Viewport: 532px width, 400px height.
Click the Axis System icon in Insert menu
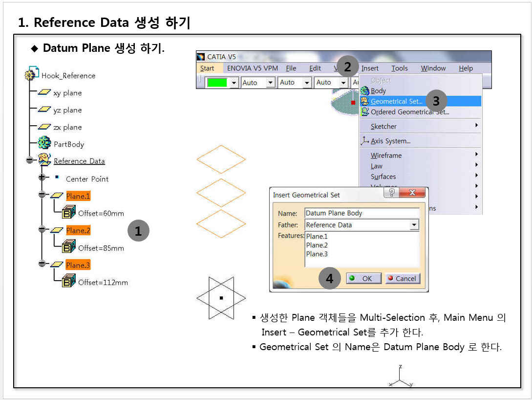tap(364, 141)
